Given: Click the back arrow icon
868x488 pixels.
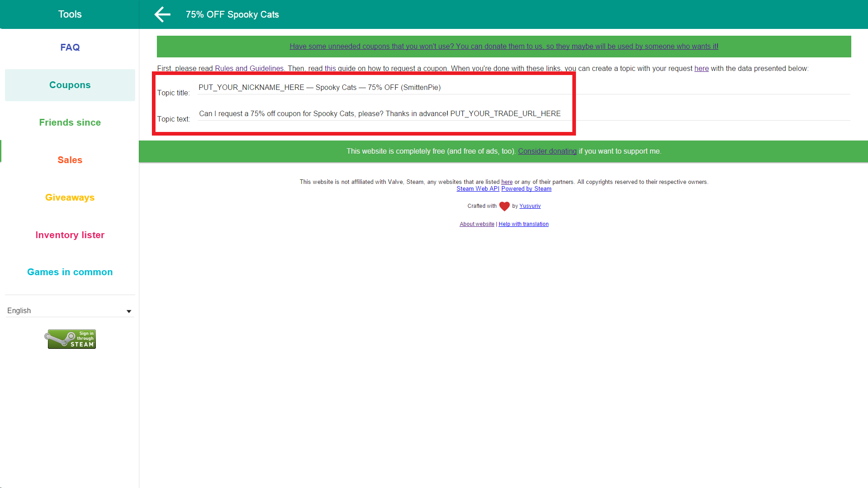Looking at the screenshot, I should (x=162, y=14).
